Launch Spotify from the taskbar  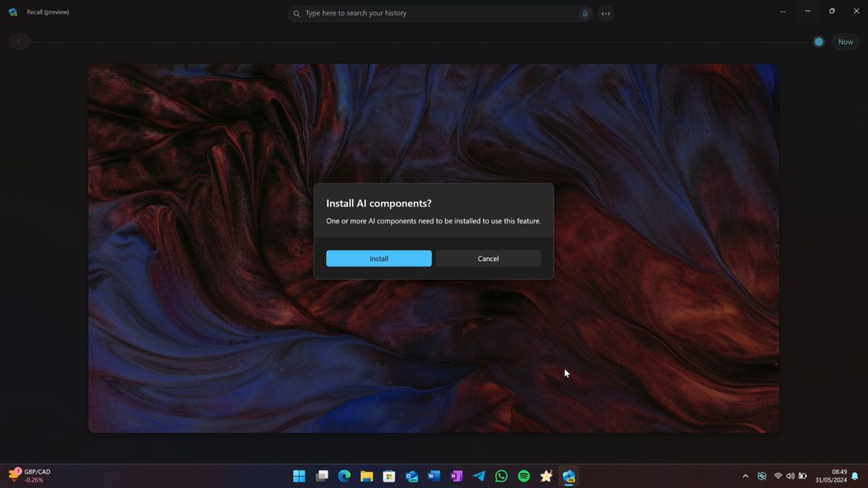click(524, 476)
